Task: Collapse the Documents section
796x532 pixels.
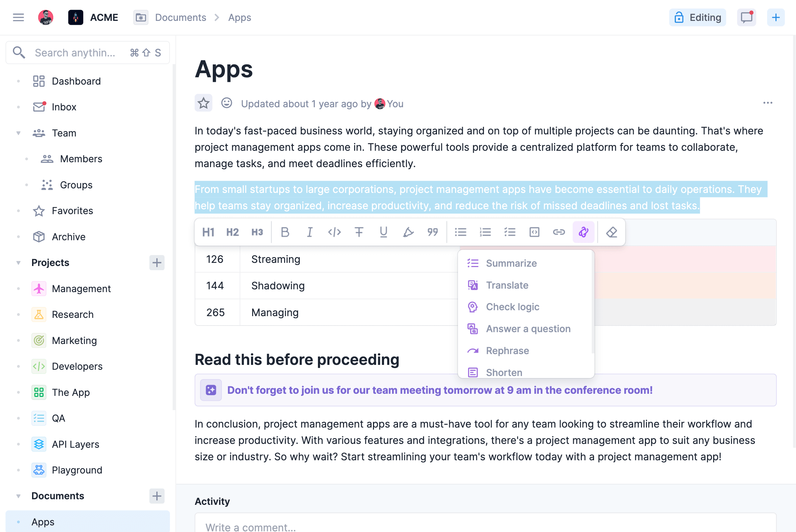Action: click(18, 496)
